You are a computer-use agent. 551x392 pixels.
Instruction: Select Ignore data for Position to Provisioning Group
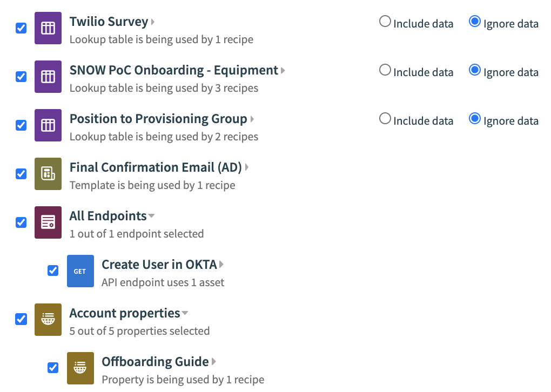click(x=475, y=119)
